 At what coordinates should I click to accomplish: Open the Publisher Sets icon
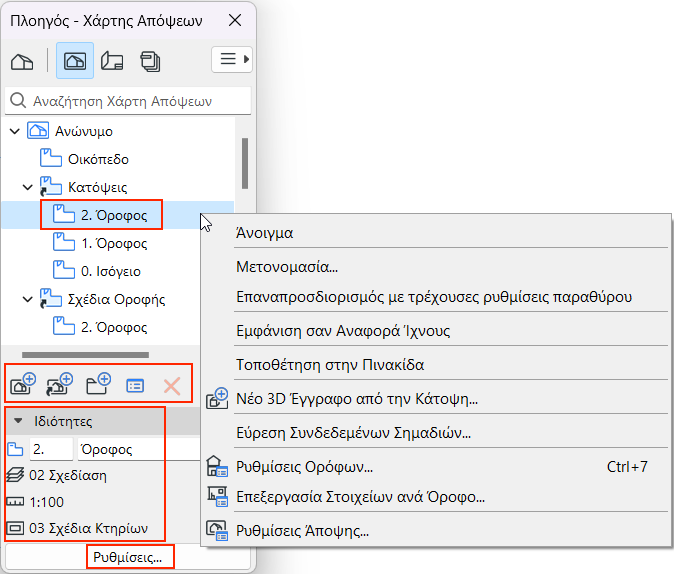point(150,61)
